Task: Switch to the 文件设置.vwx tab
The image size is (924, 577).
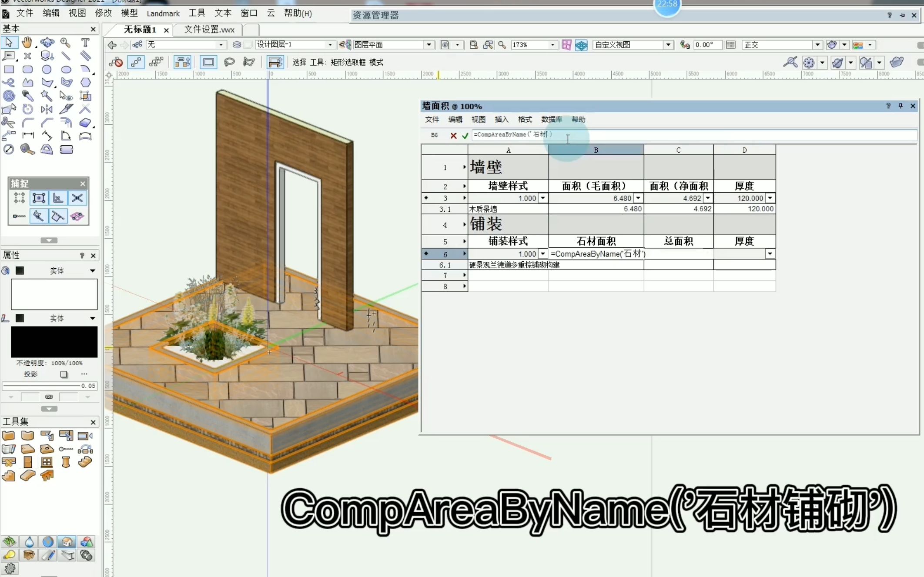Action: click(x=209, y=30)
